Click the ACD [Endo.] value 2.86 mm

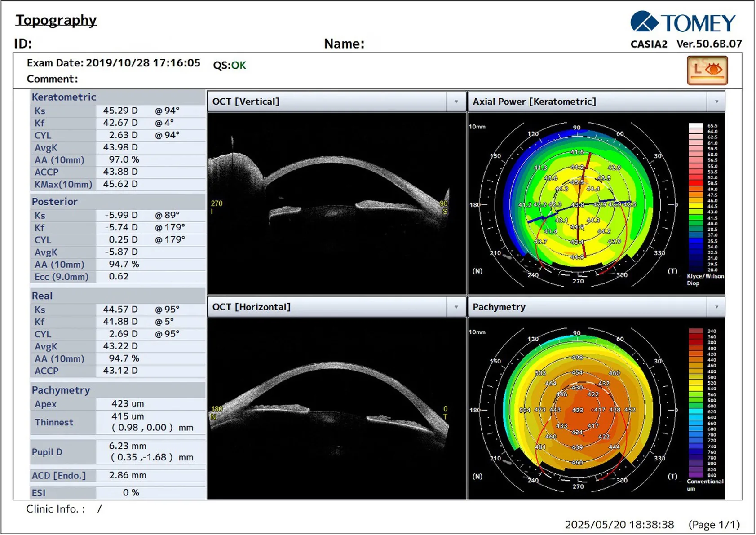128,475
